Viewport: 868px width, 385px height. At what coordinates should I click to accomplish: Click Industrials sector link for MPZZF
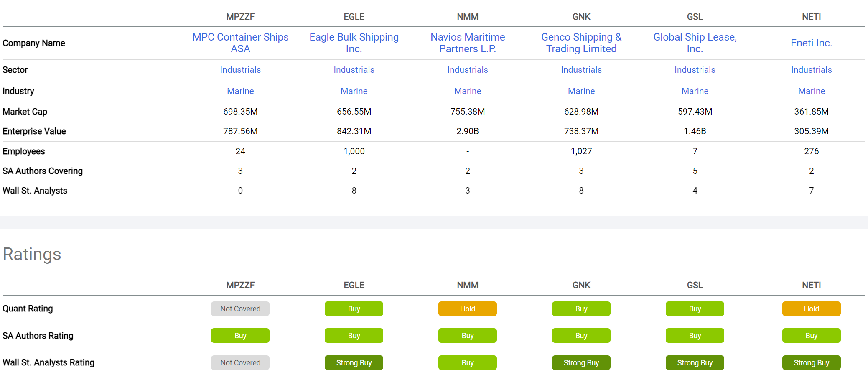coord(240,70)
